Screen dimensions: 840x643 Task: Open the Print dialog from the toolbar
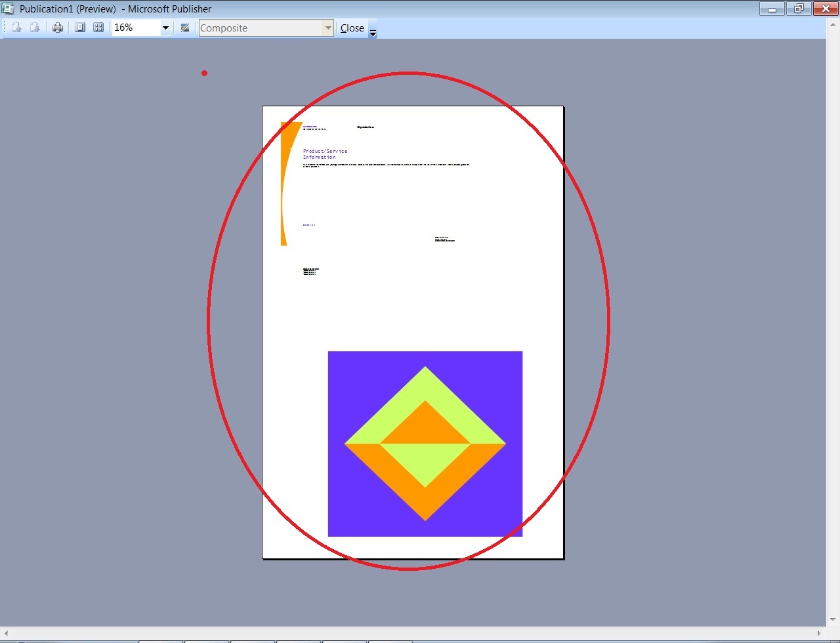(58, 28)
